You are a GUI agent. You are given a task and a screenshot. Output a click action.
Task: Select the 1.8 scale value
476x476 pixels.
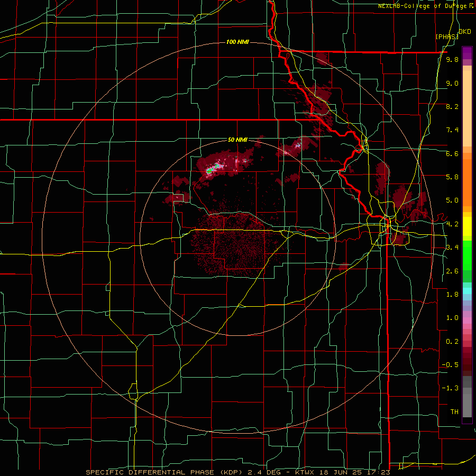tap(452, 295)
